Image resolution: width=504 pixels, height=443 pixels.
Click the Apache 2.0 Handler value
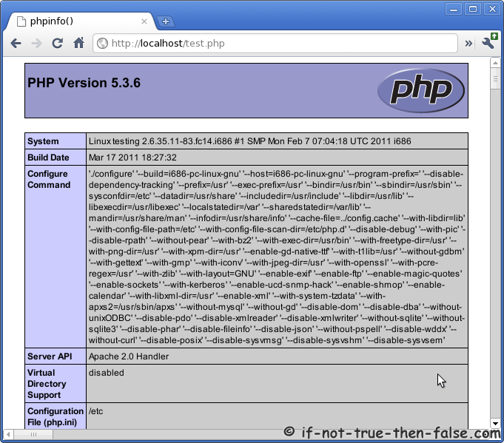(129, 356)
